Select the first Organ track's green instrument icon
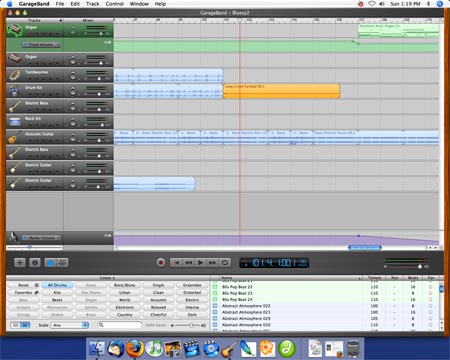 pyautogui.click(x=14, y=30)
